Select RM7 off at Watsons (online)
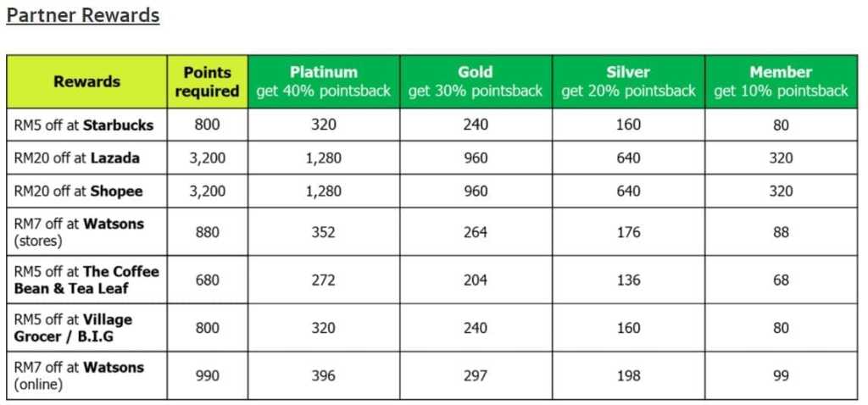 click(79, 375)
